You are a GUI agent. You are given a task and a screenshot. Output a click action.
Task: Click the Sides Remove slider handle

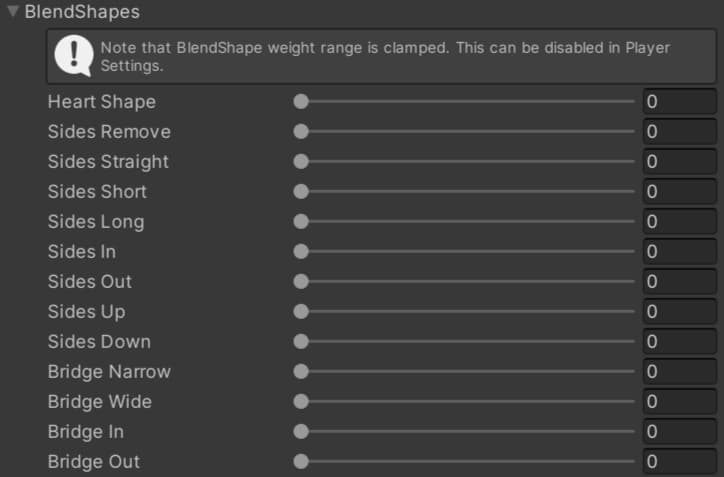pyautogui.click(x=301, y=132)
